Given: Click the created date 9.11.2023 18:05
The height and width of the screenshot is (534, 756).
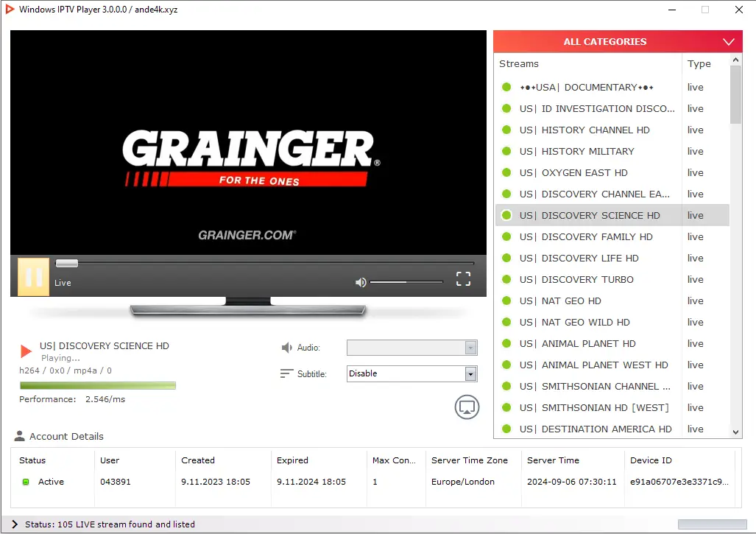Looking at the screenshot, I should tap(216, 482).
